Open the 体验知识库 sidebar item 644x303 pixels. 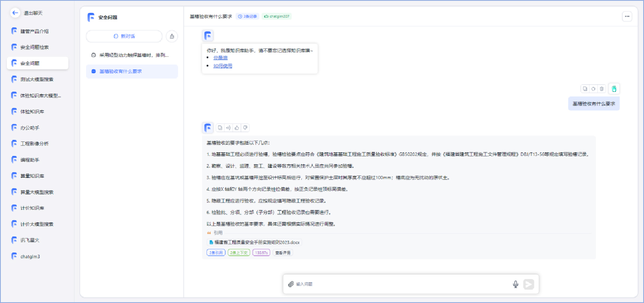pyautogui.click(x=38, y=111)
